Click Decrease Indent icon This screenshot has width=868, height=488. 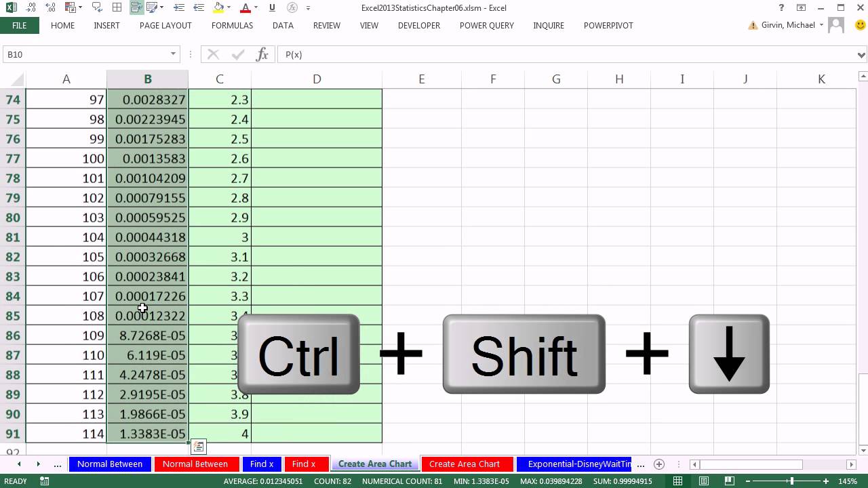pyautogui.click(x=199, y=7)
